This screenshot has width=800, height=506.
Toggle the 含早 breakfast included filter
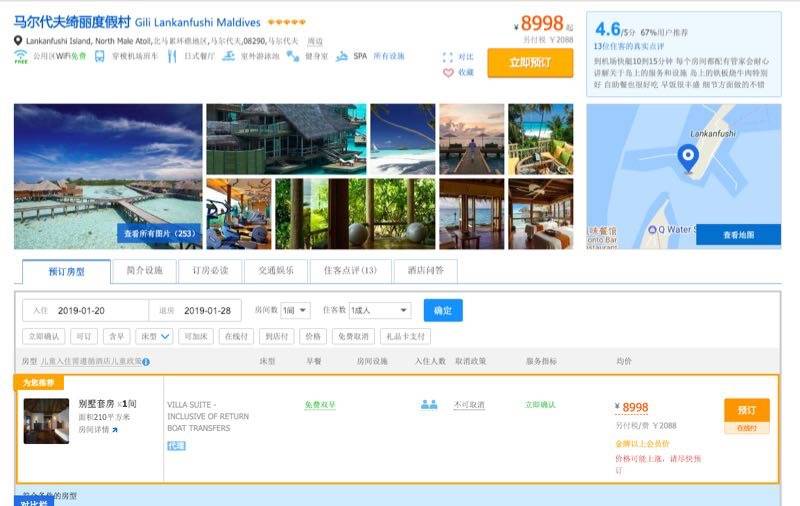[x=117, y=337]
